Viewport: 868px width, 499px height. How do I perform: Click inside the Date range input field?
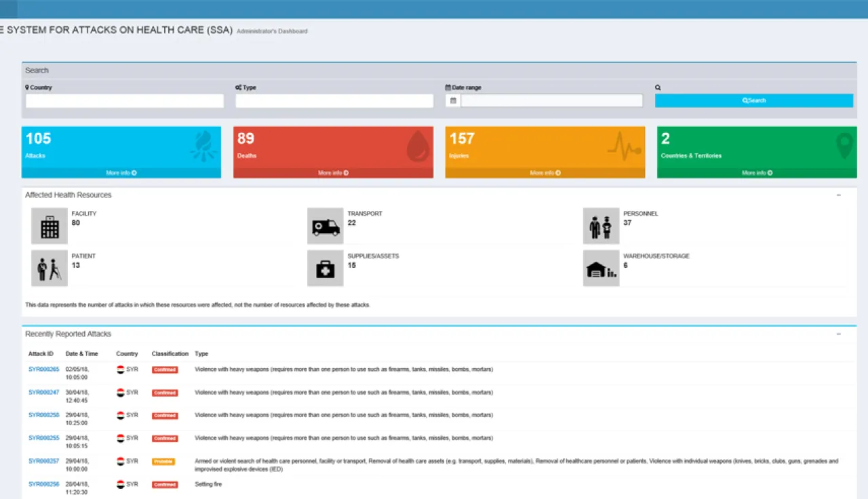pos(551,101)
